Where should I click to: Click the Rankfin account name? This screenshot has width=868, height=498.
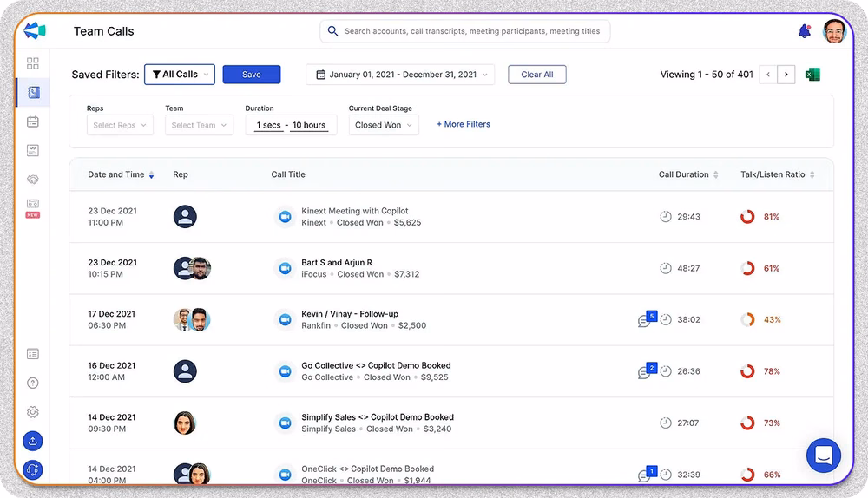[x=316, y=325]
